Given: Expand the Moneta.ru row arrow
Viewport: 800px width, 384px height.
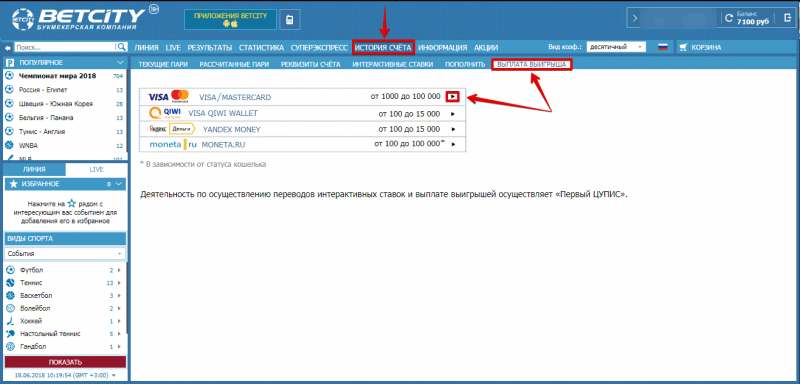Looking at the screenshot, I should tap(453, 145).
